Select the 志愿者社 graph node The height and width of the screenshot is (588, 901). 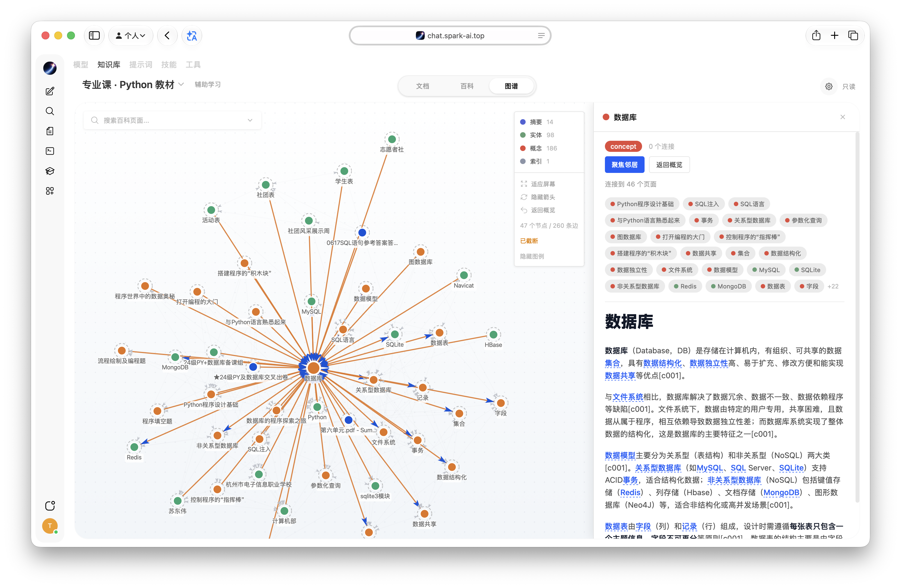392,139
